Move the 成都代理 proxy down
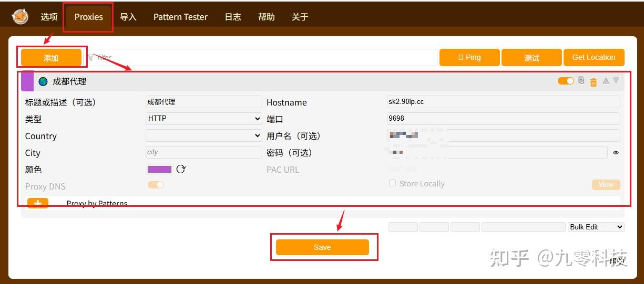This screenshot has height=284, width=644. click(x=616, y=81)
